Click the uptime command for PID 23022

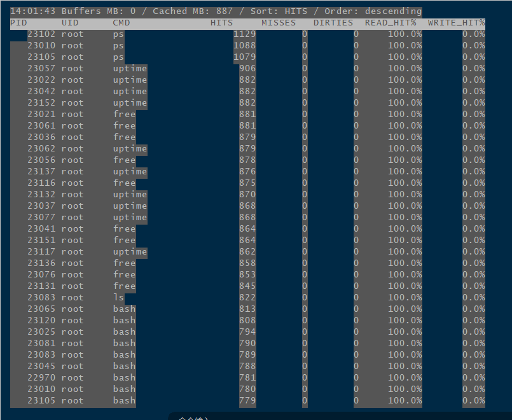[x=130, y=80]
